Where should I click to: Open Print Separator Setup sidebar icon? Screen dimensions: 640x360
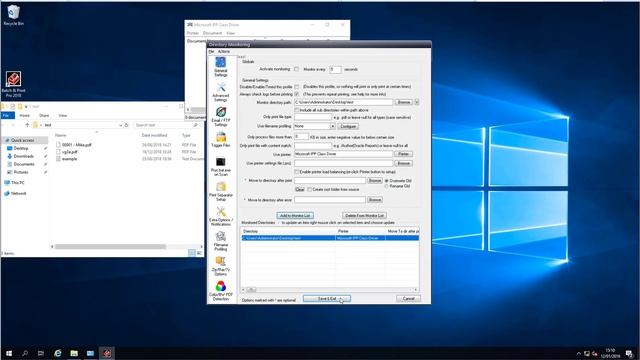coord(220,191)
